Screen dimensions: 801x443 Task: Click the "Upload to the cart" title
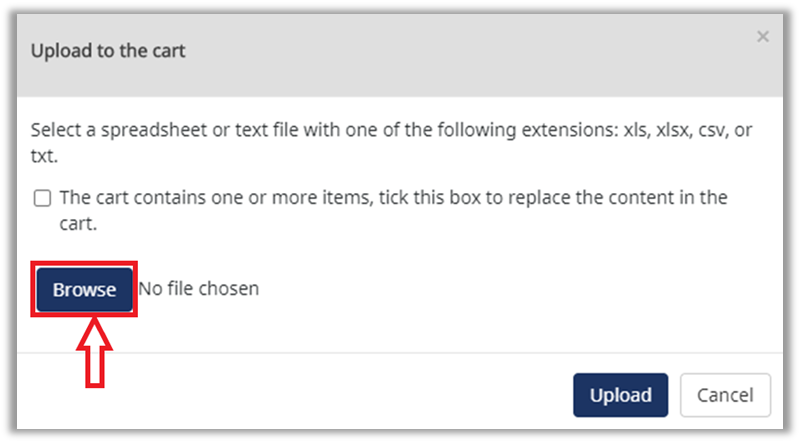point(108,51)
